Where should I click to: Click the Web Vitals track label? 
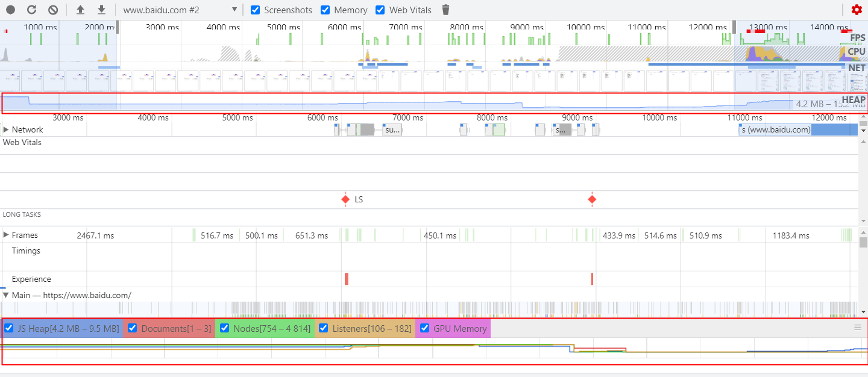[22, 142]
